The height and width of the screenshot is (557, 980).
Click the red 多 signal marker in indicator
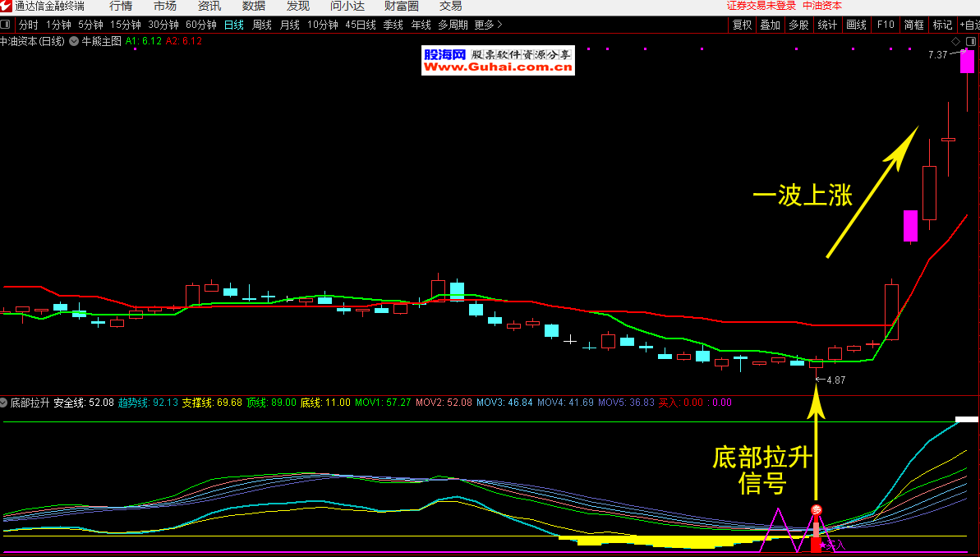click(x=816, y=510)
